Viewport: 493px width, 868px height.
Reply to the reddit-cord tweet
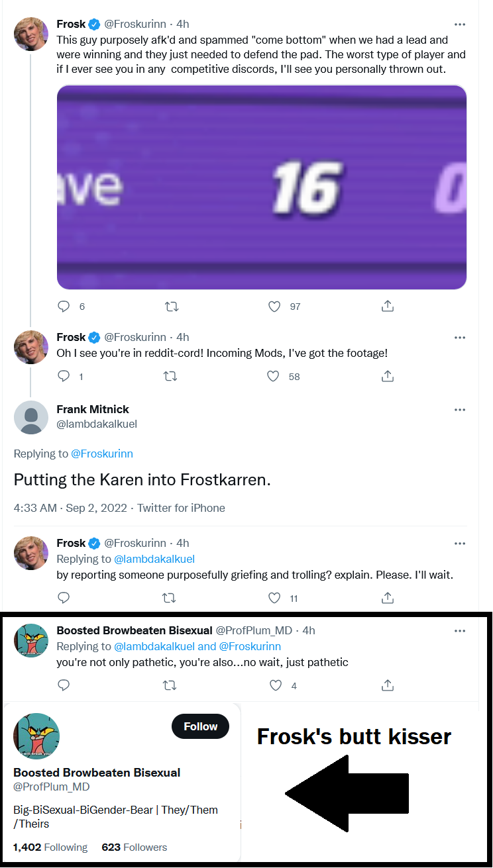(x=64, y=376)
